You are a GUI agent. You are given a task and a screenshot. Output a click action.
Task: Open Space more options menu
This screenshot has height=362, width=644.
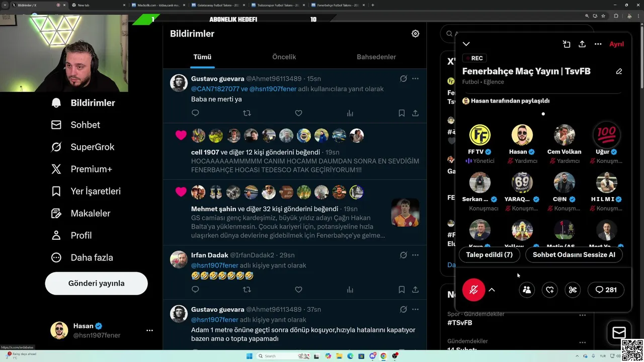[x=598, y=44]
